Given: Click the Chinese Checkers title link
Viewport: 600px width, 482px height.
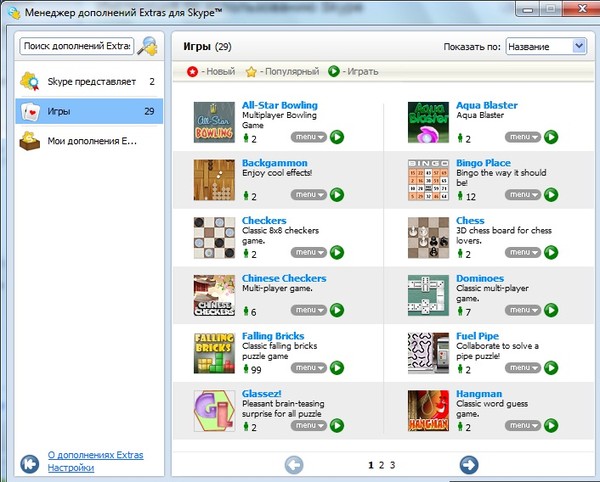Looking at the screenshot, I should (284, 278).
